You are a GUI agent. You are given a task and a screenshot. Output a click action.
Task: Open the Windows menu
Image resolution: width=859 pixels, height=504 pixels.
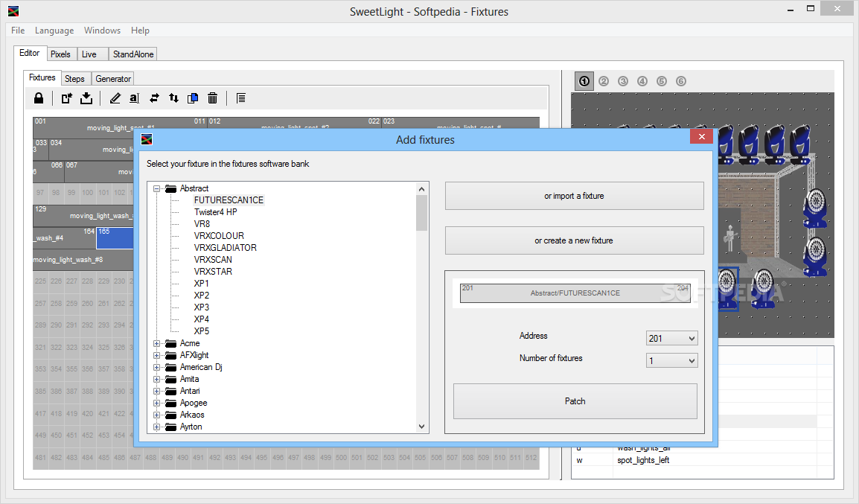(102, 30)
